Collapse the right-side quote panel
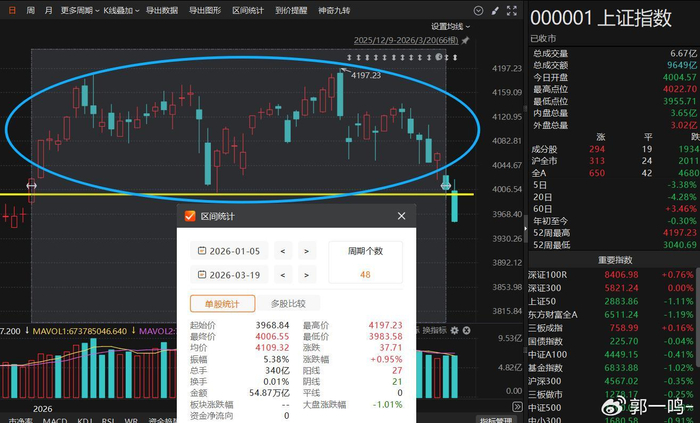Viewport: 700px width, 423px height. (525, 228)
